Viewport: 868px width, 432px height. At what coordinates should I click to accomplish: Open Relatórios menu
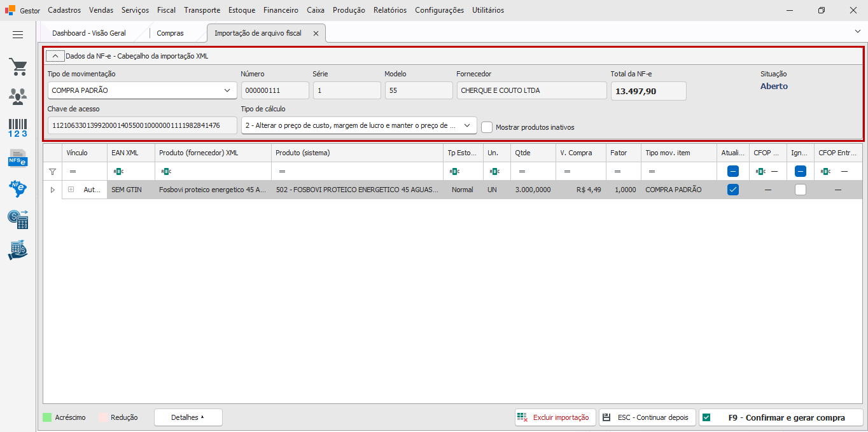390,10
